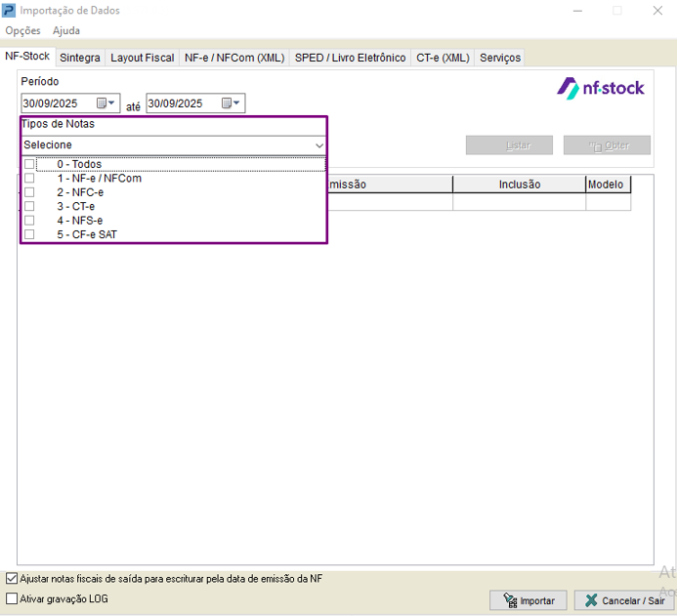Check the '5 - CF-e SAT' checkbox
This screenshot has width=677, height=616.
click(x=29, y=234)
